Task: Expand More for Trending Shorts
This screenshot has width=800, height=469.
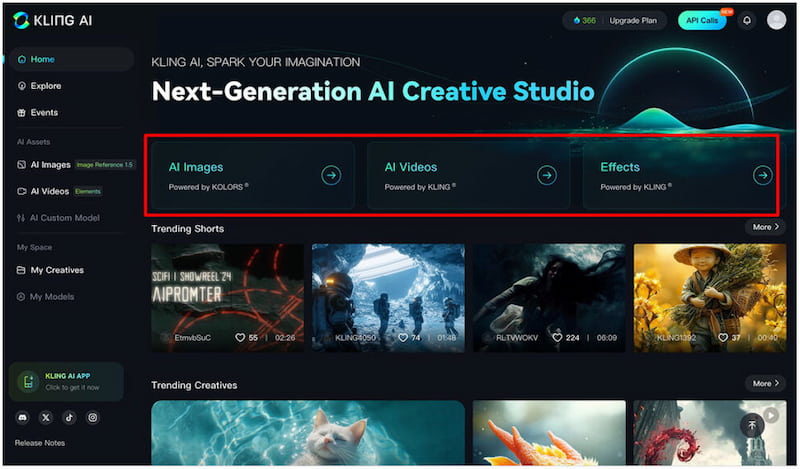Action: click(765, 227)
